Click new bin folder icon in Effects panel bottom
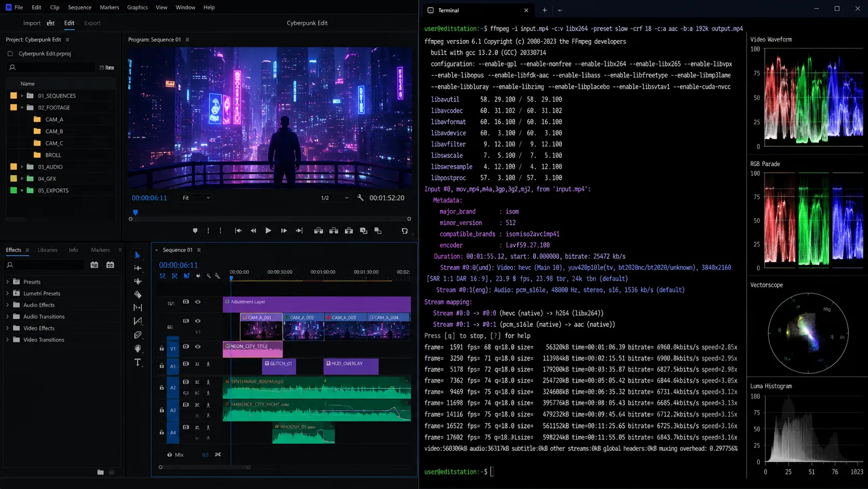The height and width of the screenshot is (489, 868). [100, 472]
